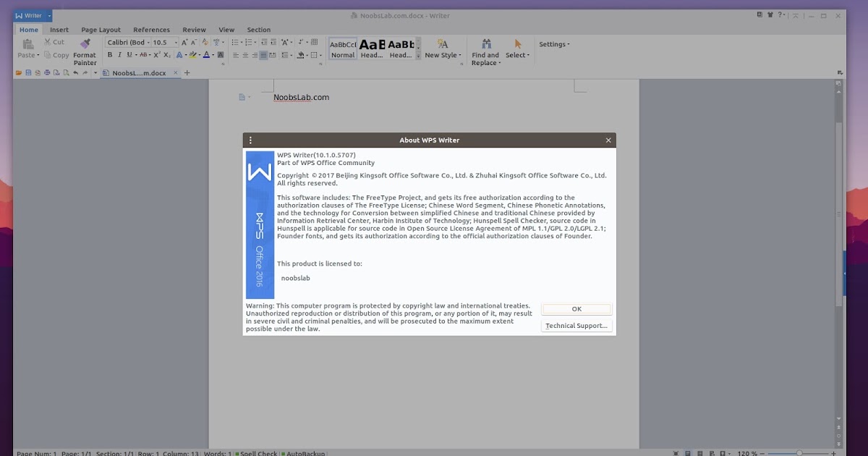Image resolution: width=868 pixels, height=456 pixels.
Task: Open the View tab
Action: 226,30
